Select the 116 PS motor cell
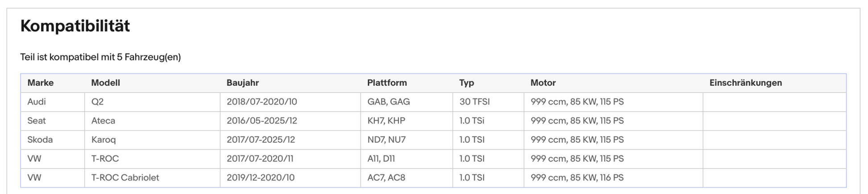Image resolution: width=868 pixels, height=194 pixels. tap(613, 177)
